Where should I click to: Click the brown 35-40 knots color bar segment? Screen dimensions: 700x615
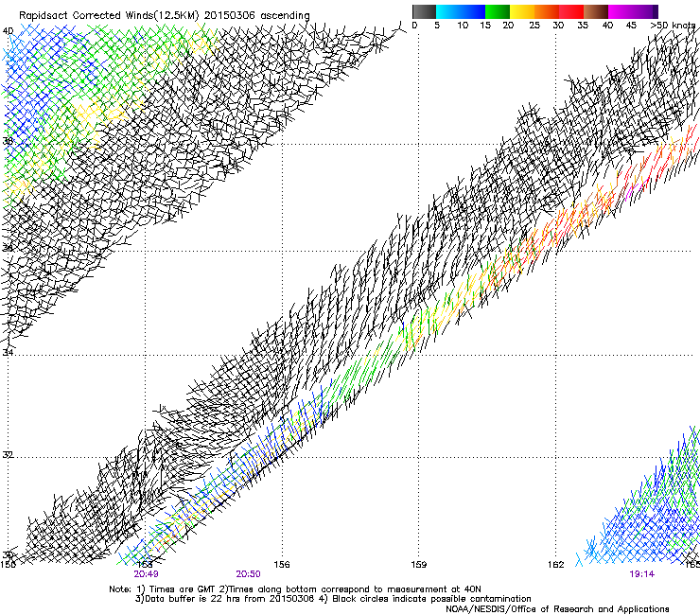pos(596,11)
